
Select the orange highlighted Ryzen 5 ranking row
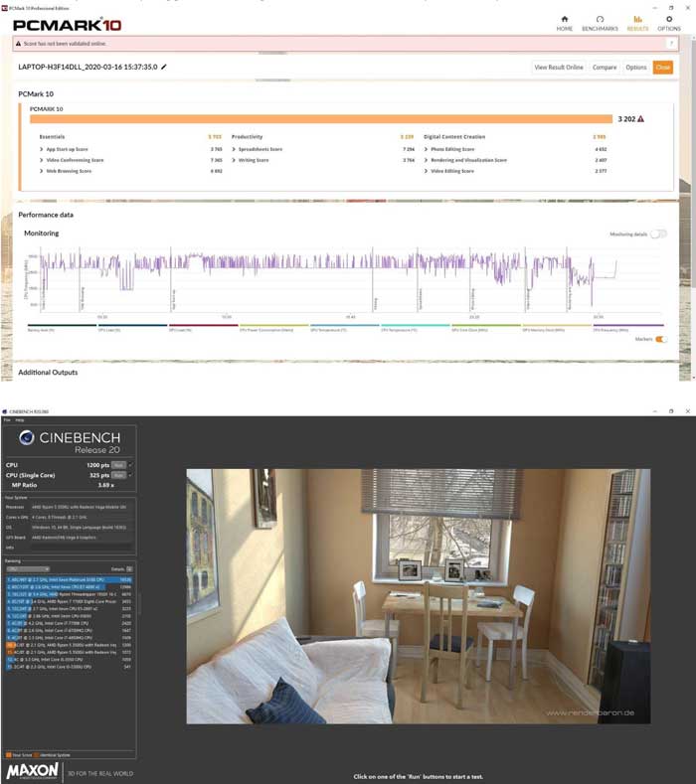point(69,645)
